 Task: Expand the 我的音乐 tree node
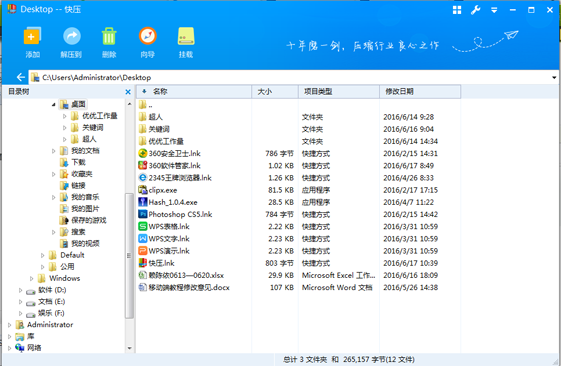tap(53, 197)
